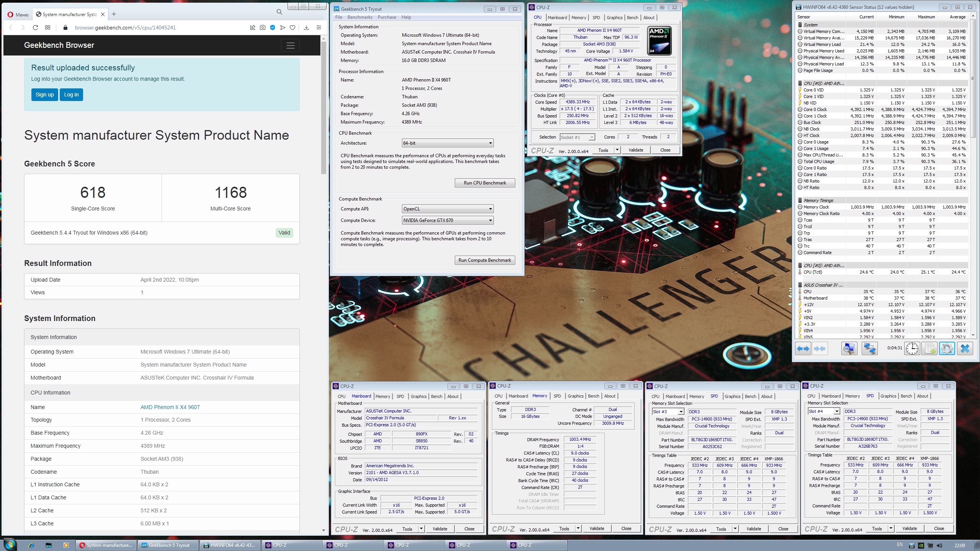Select Memory Clock row in HWiNFO

click(881, 207)
